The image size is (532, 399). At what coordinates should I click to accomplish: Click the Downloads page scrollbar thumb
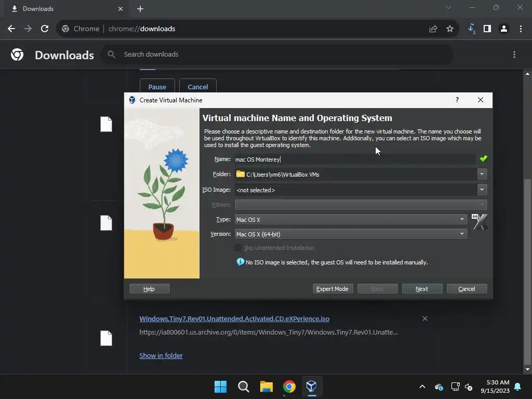(x=527, y=271)
